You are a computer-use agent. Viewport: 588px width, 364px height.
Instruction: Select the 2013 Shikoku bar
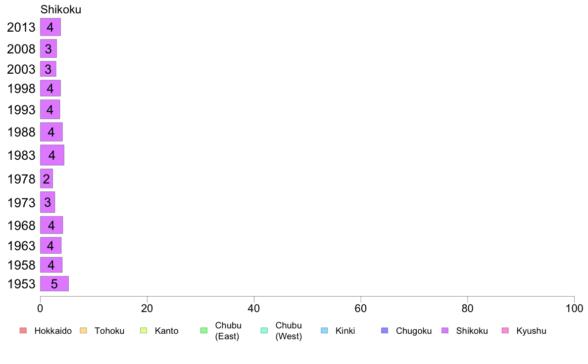pyautogui.click(x=50, y=27)
